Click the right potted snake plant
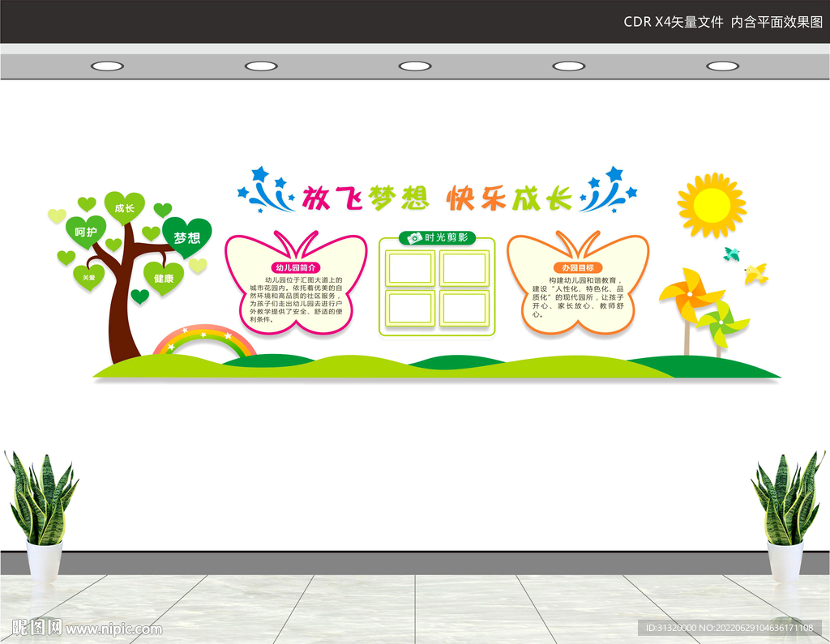The image size is (830, 644). pyautogui.click(x=788, y=516)
